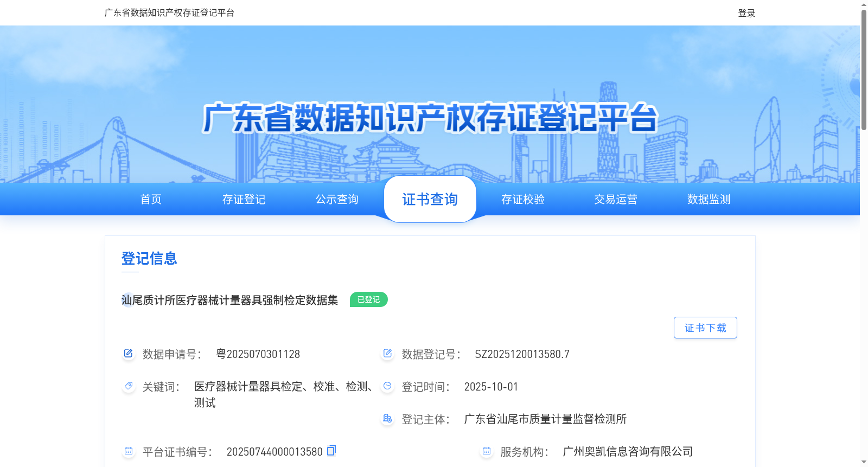Click the vertical scrollbar thumb
Image resolution: width=868 pixels, height=467 pixels.
pyautogui.click(x=864, y=69)
